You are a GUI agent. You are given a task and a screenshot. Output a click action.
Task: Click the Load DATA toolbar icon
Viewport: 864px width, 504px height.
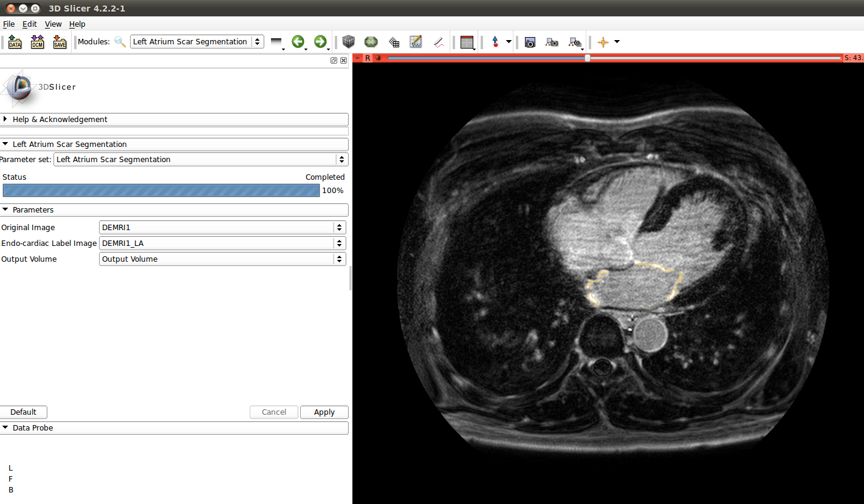(x=15, y=42)
